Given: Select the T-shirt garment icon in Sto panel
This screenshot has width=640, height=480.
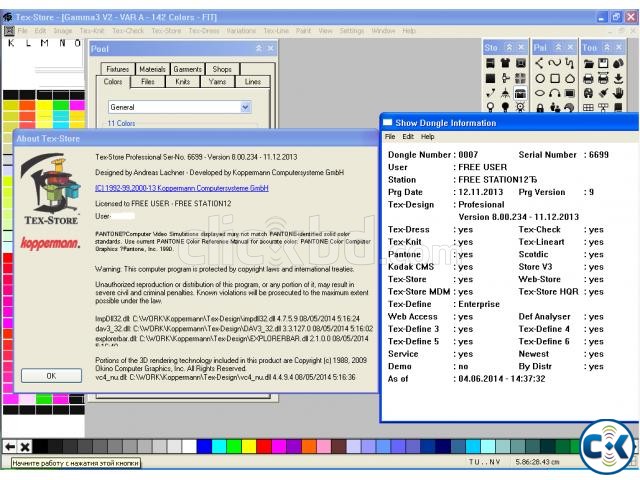Looking at the screenshot, I should pyautogui.click(x=505, y=63).
